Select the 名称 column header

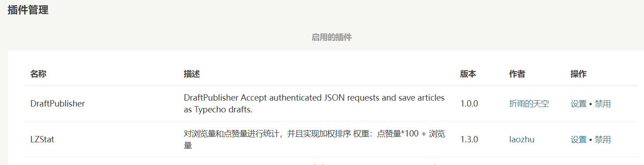tap(38, 74)
